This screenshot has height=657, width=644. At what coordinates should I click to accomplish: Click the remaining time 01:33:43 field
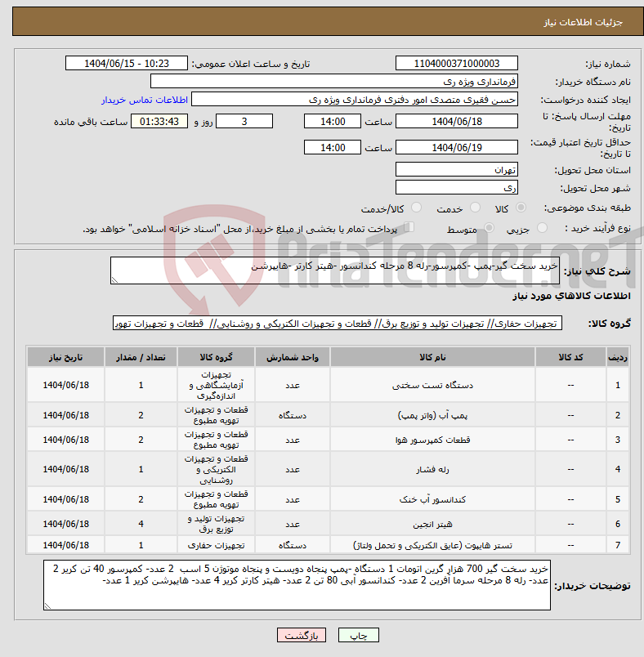(159, 122)
